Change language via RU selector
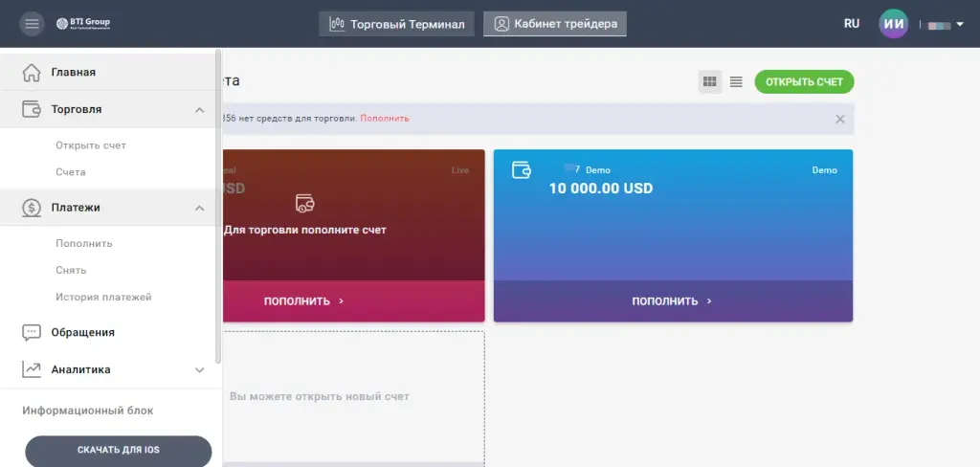Viewport: 980px width, 467px height. tap(852, 24)
